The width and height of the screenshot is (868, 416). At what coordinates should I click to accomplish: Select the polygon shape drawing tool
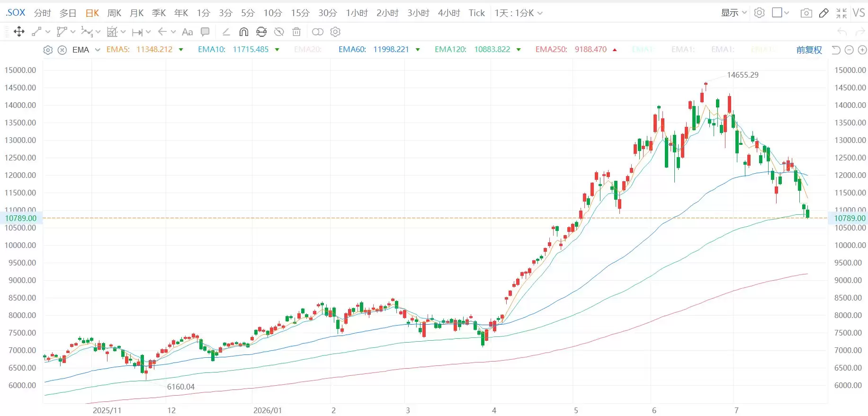point(62,32)
